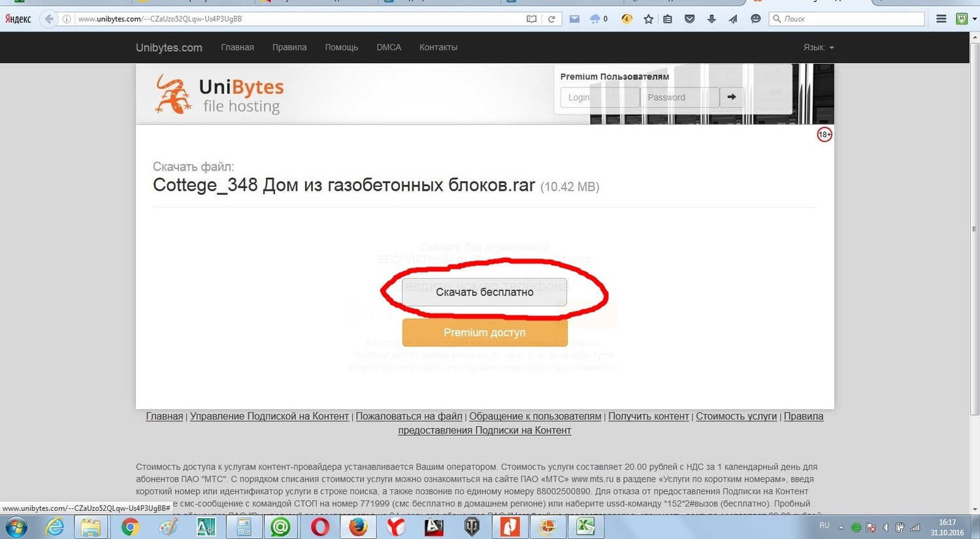Open the mail envelope toolbar icon
The width and height of the screenshot is (980, 539).
pos(574,19)
